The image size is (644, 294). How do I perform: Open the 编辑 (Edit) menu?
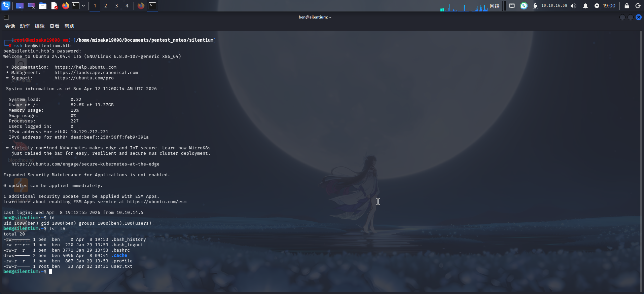40,26
